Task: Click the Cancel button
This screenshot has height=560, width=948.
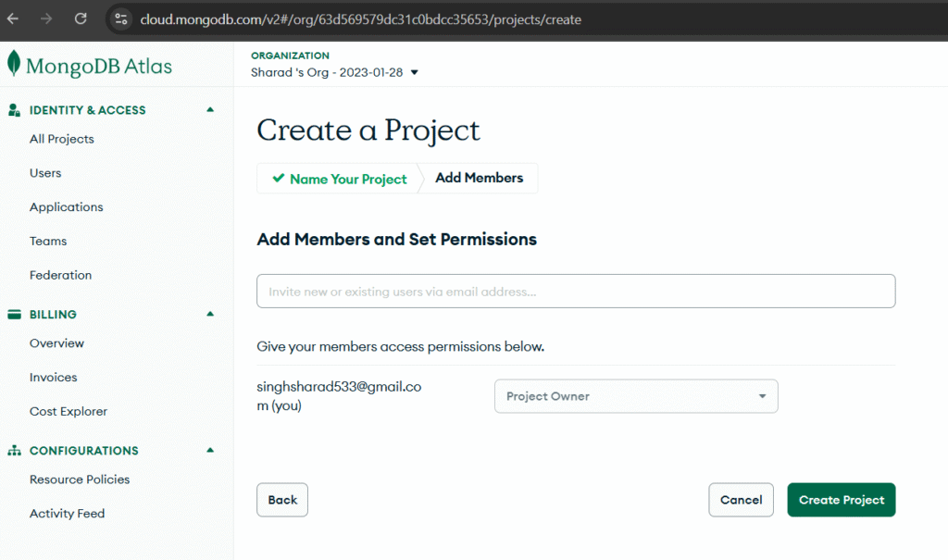Action: click(x=741, y=499)
